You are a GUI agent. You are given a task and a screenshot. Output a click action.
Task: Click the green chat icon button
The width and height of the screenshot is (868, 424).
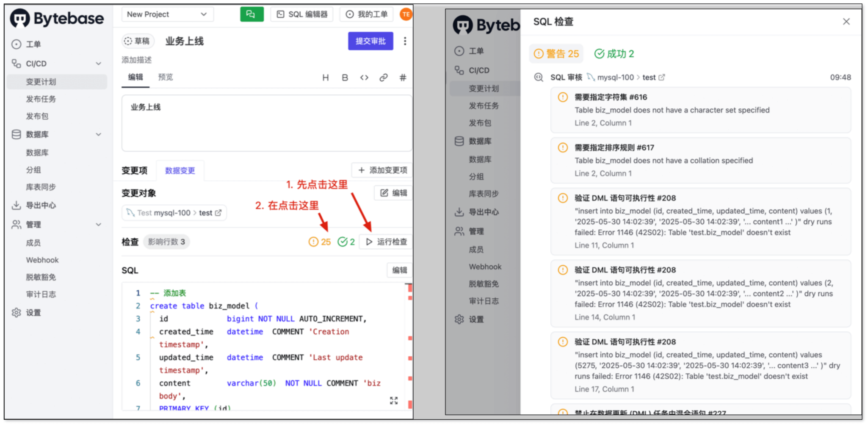252,14
